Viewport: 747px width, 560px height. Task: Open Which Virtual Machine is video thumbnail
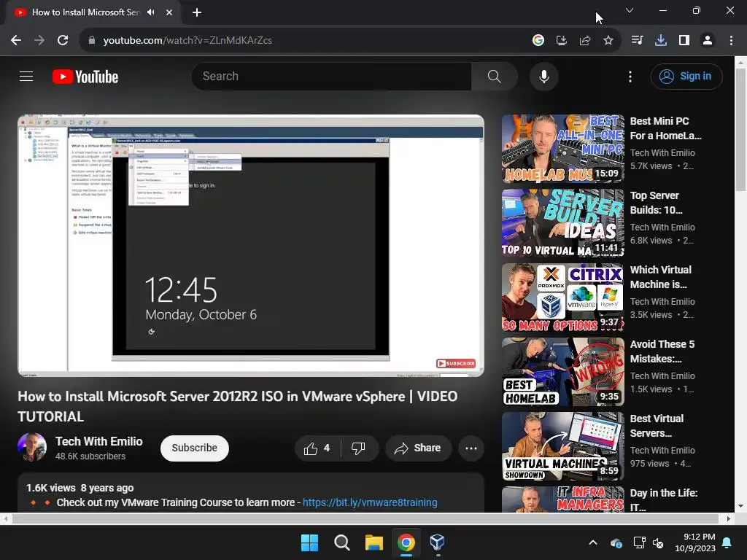pyautogui.click(x=562, y=297)
